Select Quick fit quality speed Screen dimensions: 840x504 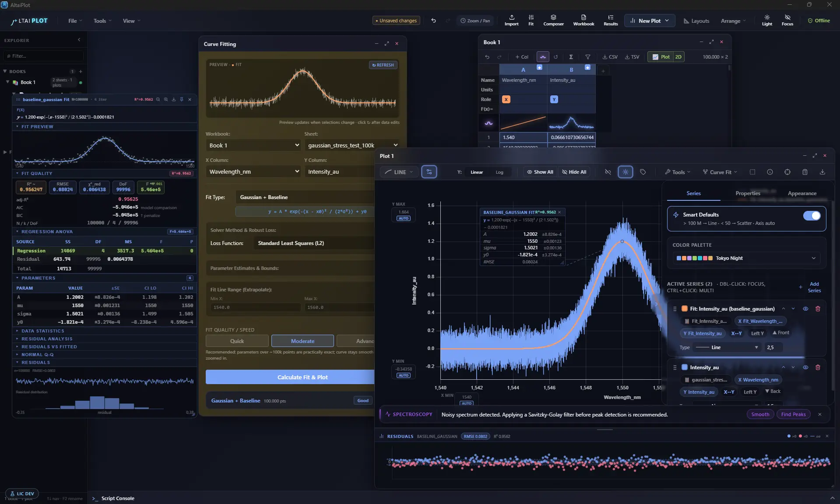[x=237, y=341]
